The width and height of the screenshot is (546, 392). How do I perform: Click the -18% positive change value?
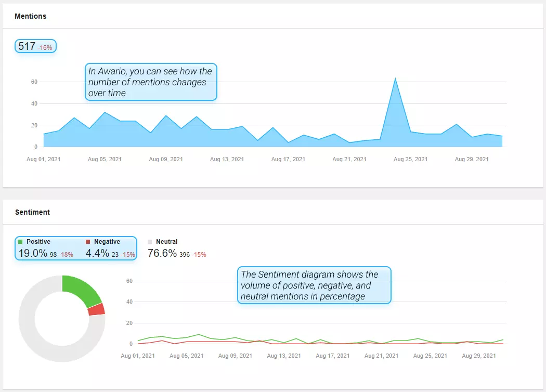pos(66,254)
